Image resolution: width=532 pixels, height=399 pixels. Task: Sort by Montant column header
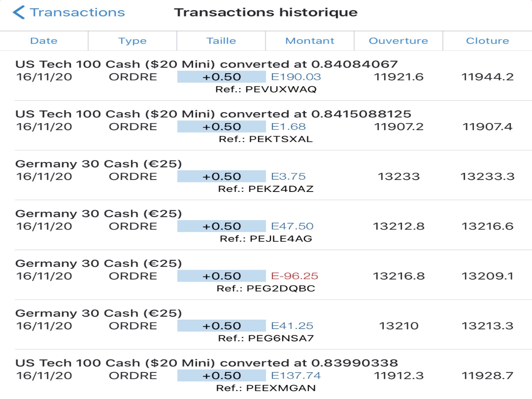[310, 41]
